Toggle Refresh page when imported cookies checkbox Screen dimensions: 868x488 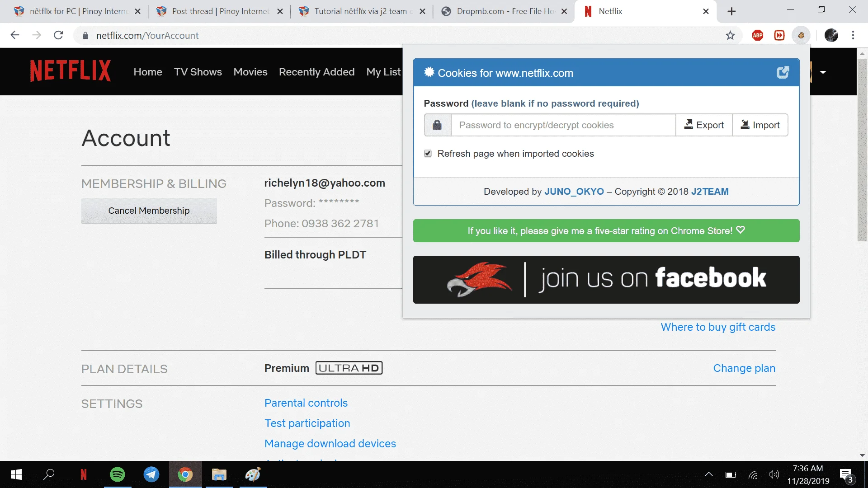click(428, 154)
